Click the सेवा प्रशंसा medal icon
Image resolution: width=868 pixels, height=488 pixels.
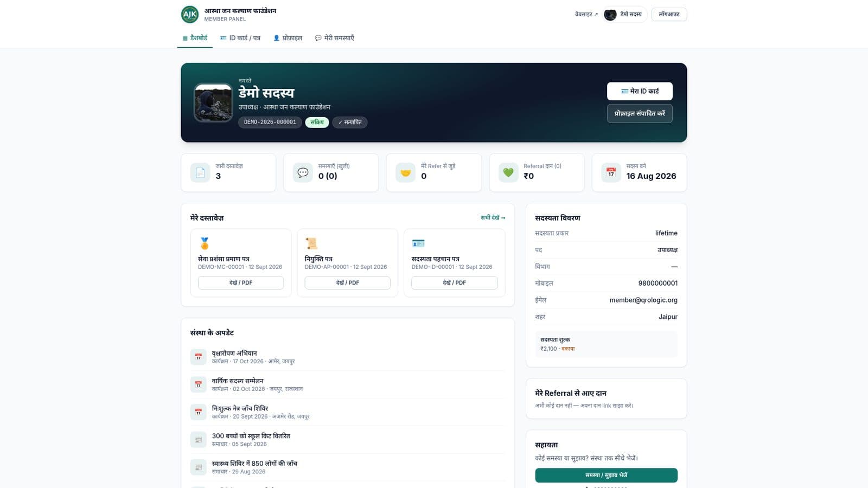pyautogui.click(x=205, y=243)
